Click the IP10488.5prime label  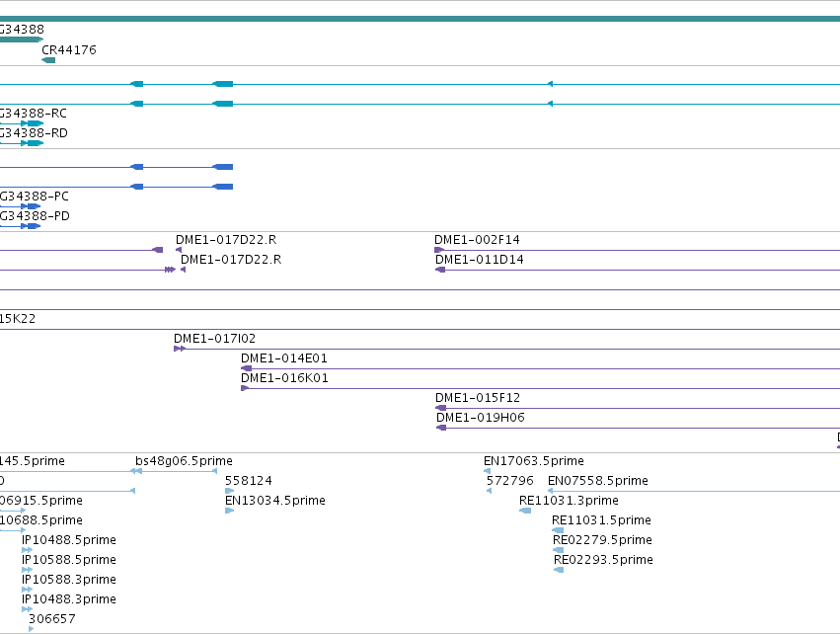(x=68, y=539)
